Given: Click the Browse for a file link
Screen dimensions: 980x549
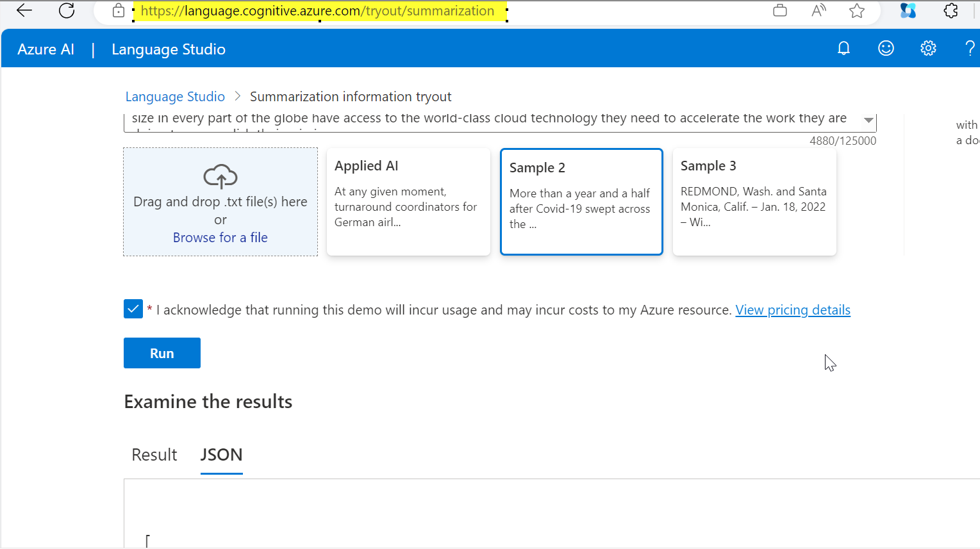Looking at the screenshot, I should click(x=220, y=238).
